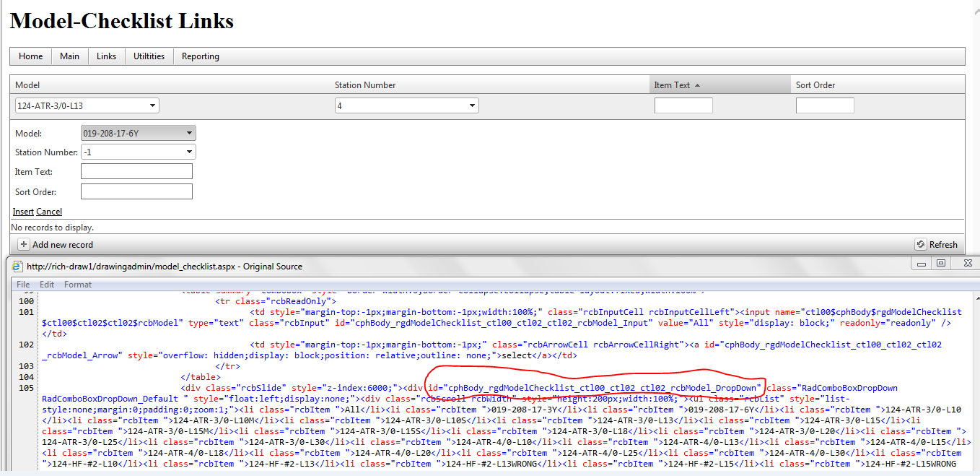Expand the Model combo box showing 019-208-17-6Y
This screenshot has height=476, width=980.
(x=189, y=132)
